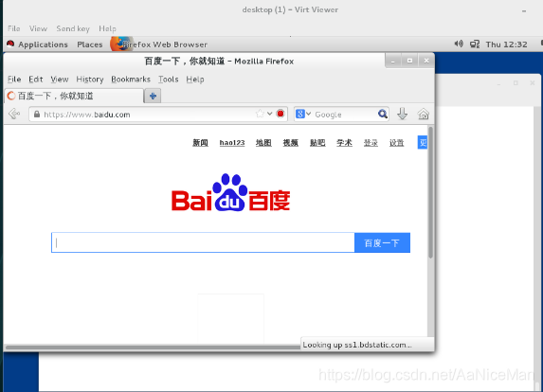Click the Google search engine icon
This screenshot has height=392, width=543.
(x=300, y=114)
